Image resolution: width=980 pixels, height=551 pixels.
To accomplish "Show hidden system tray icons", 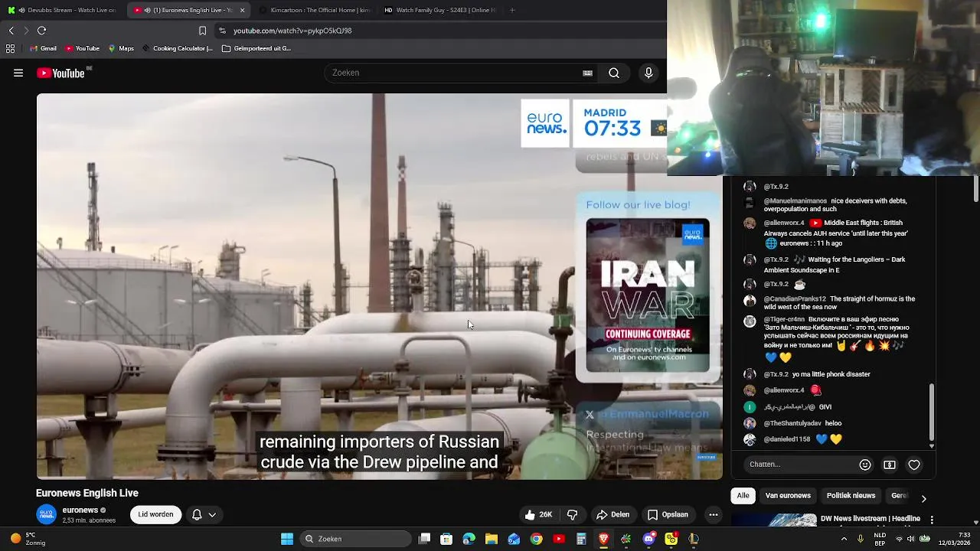I will (844, 539).
